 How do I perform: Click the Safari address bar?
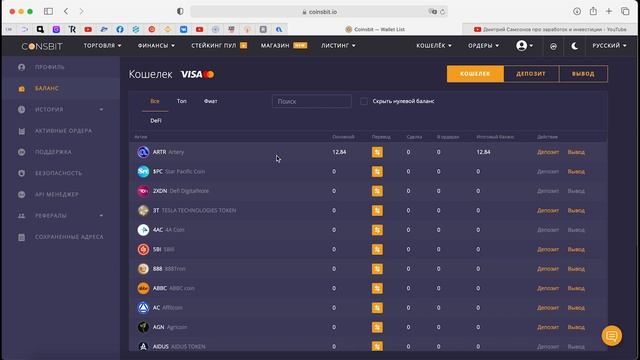coord(319,12)
